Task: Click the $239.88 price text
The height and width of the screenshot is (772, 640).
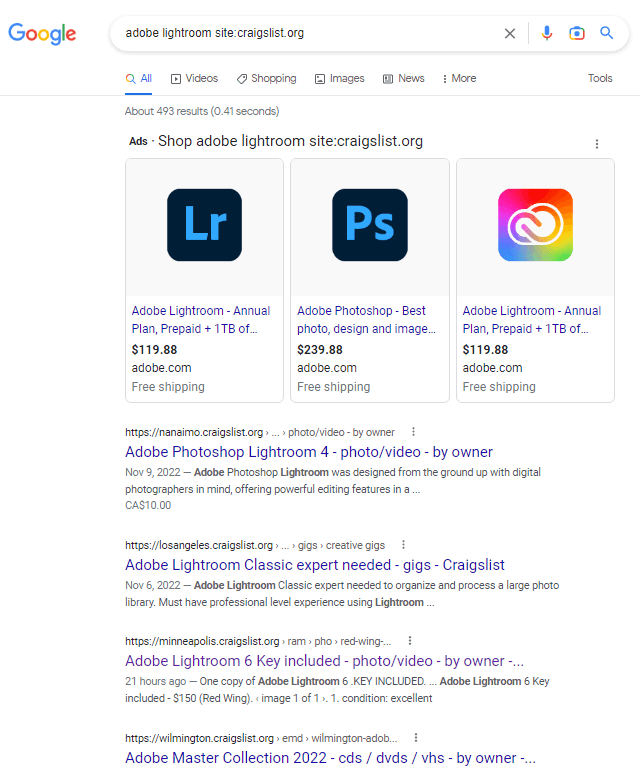Action: click(x=320, y=350)
